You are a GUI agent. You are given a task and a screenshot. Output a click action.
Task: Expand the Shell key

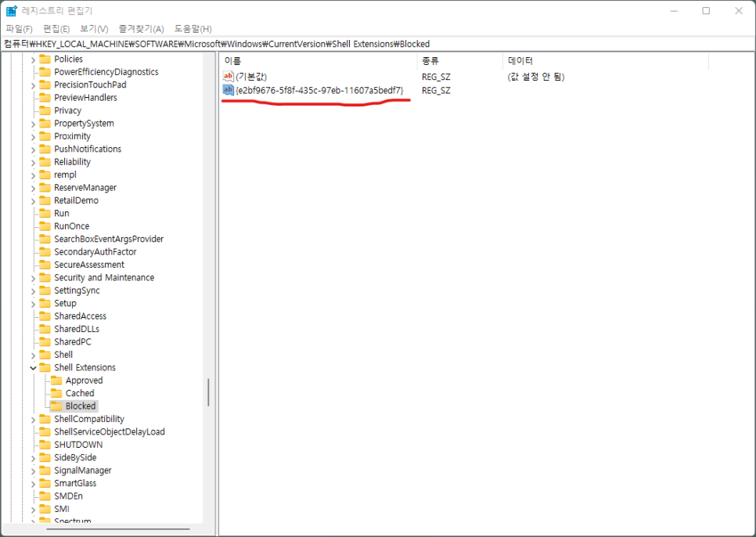pyautogui.click(x=34, y=355)
